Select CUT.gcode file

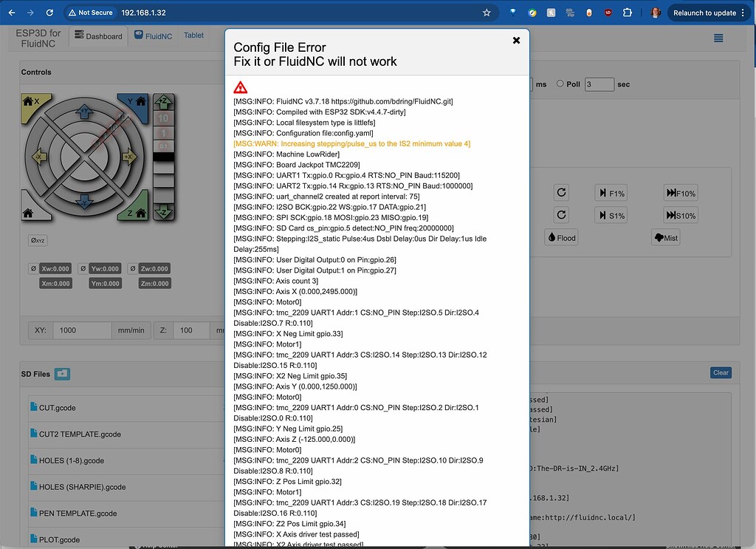click(x=57, y=408)
